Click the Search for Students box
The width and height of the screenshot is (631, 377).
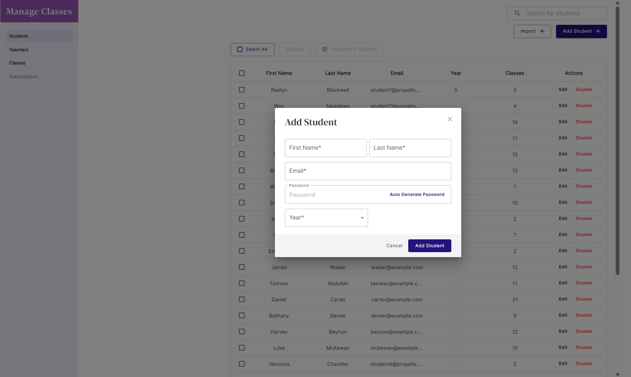(x=557, y=13)
